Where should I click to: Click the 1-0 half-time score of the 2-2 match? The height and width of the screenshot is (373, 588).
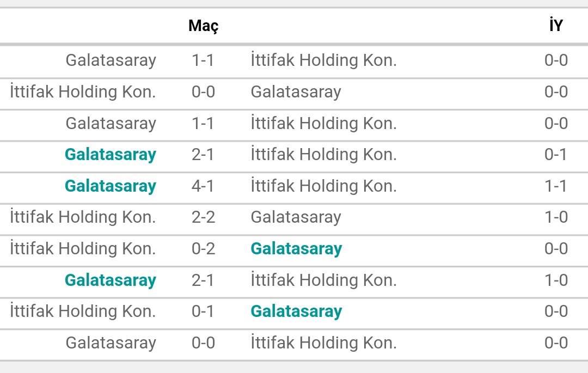(x=556, y=217)
